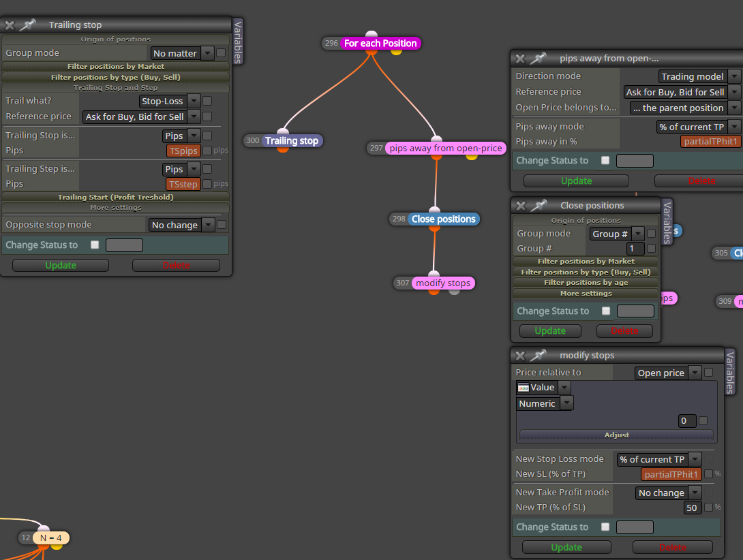Enable Change Status to in Close positions

point(605,311)
